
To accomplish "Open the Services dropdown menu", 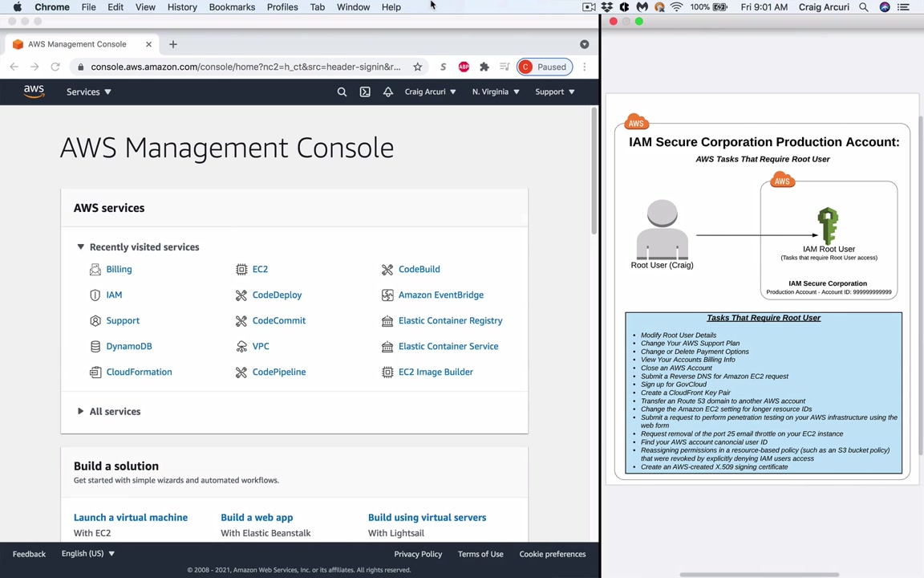I will click(88, 92).
